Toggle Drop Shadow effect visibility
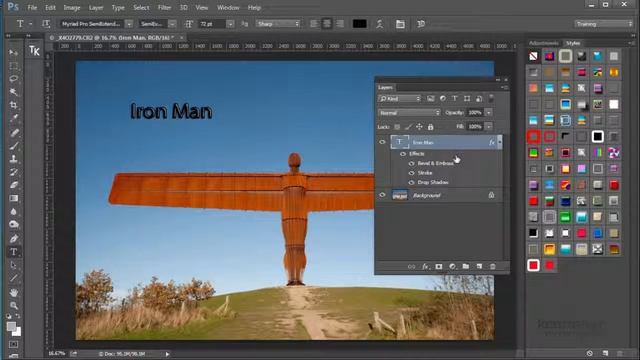The height and width of the screenshot is (360, 640). coord(411,182)
